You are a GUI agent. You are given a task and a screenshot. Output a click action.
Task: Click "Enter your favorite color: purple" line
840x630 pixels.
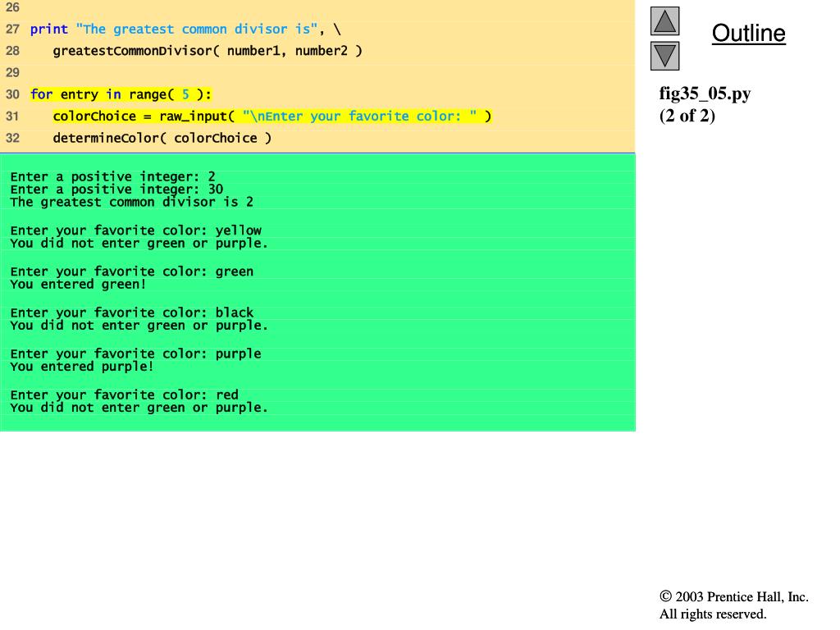point(135,354)
